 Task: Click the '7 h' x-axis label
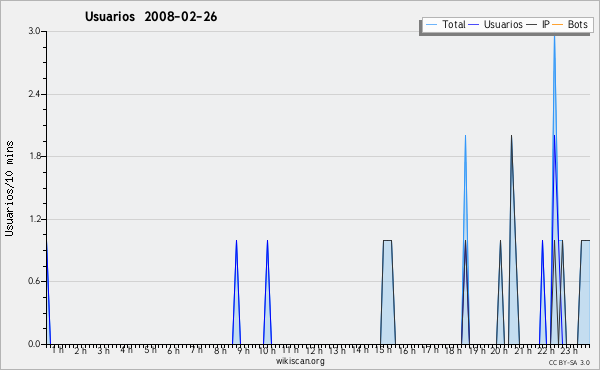tap(197, 350)
